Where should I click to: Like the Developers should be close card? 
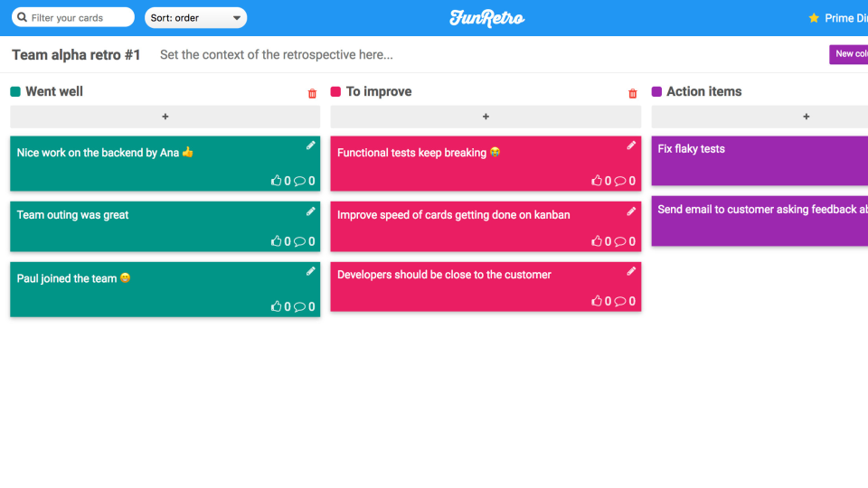click(597, 300)
